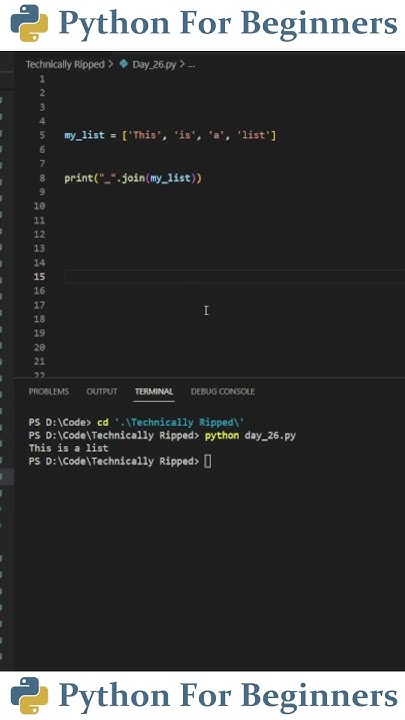The image size is (405, 720).
Task: Click the 'list' string on line 5
Action: click(x=254, y=135)
